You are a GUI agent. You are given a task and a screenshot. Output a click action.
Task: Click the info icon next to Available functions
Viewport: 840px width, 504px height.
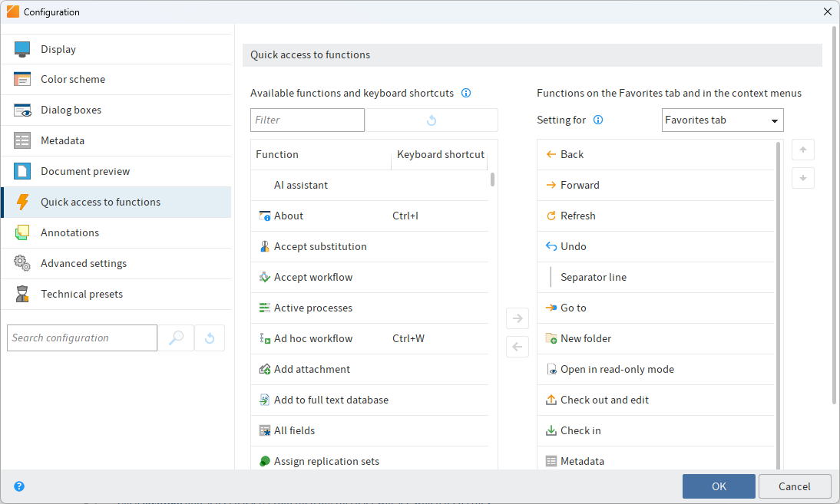(466, 93)
